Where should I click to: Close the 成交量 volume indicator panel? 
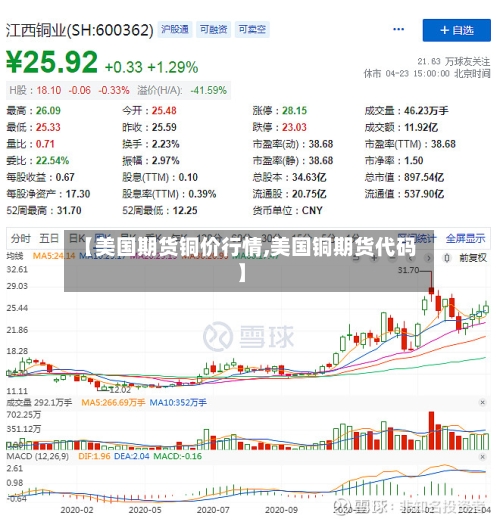[x=482, y=403]
